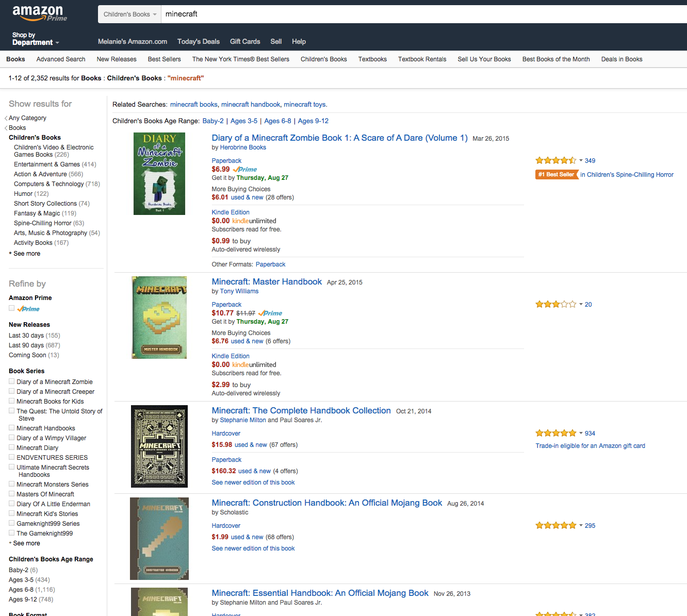Click the star rating of Zombie Book 1
The height and width of the screenshot is (616, 687).
pyautogui.click(x=555, y=161)
